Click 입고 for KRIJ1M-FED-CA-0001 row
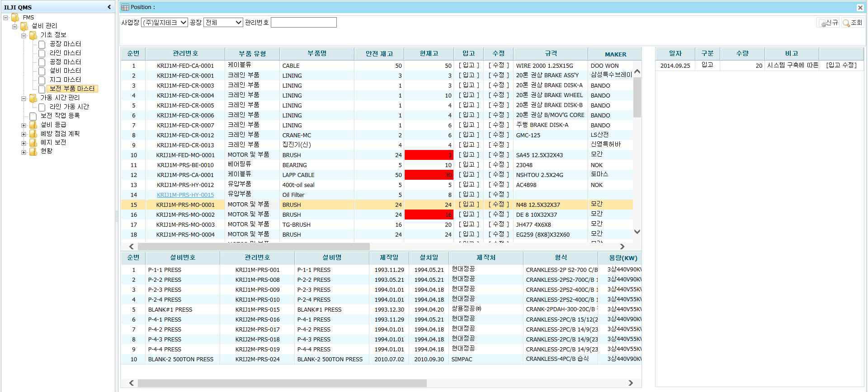This screenshot has width=868, height=392. click(469, 65)
